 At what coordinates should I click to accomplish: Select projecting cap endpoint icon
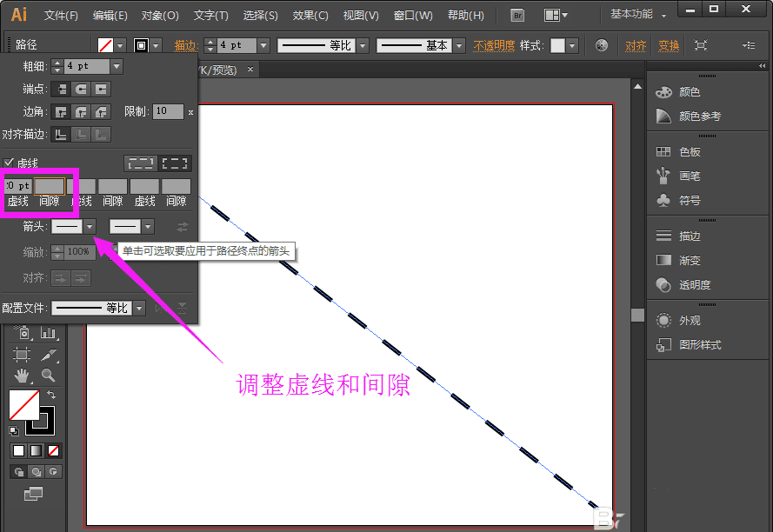tap(101, 90)
